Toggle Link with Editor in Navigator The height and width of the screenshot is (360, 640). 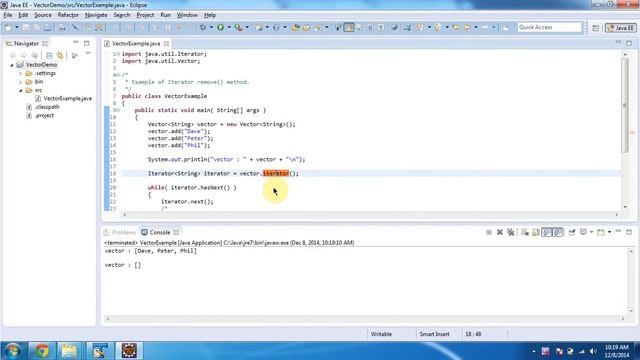point(60,56)
